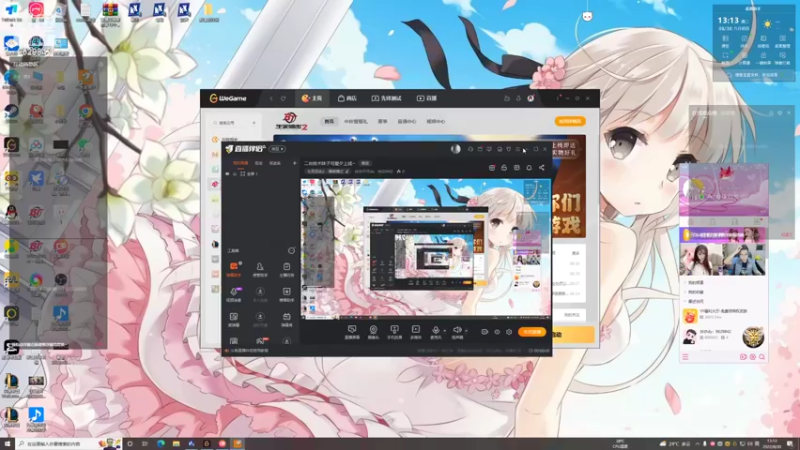Switch to WeGame's 先锋测试 tab

[386, 98]
